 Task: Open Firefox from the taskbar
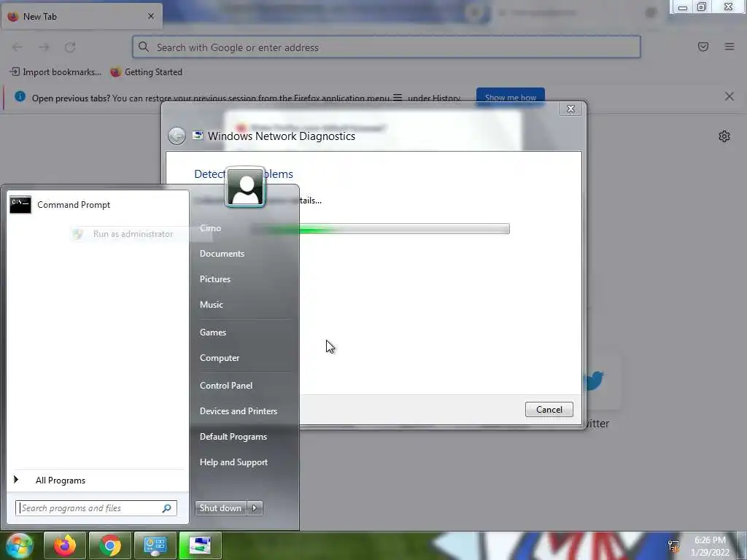tap(65, 545)
